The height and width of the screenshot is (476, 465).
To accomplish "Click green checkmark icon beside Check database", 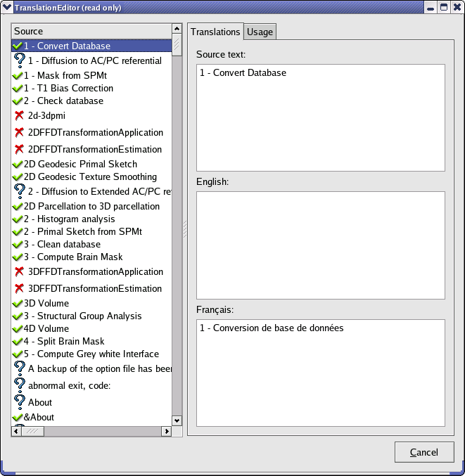I will click(18, 101).
